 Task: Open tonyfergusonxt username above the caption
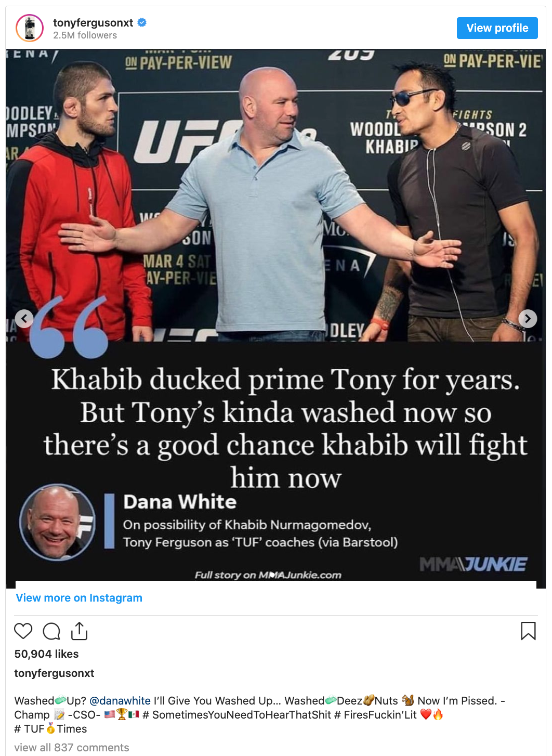(54, 673)
